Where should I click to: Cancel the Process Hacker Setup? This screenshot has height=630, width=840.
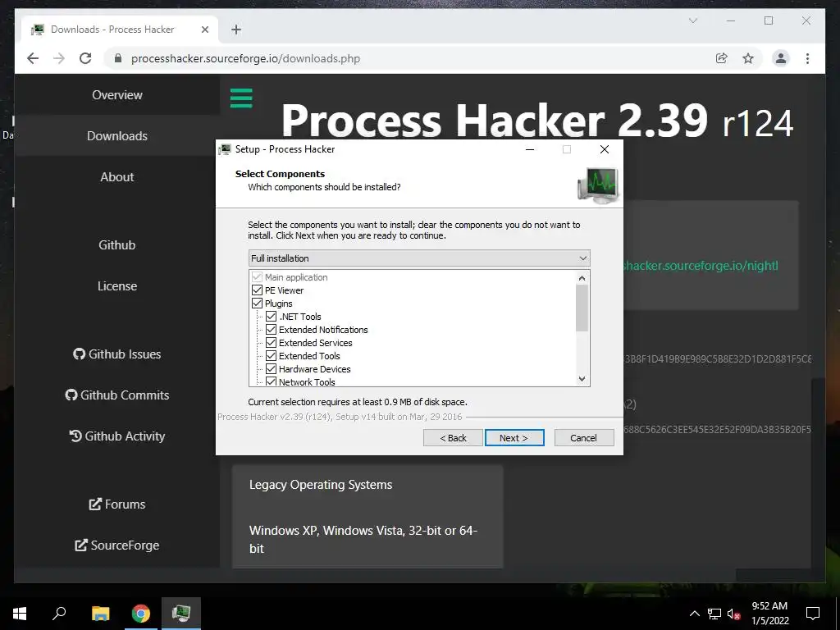click(584, 438)
